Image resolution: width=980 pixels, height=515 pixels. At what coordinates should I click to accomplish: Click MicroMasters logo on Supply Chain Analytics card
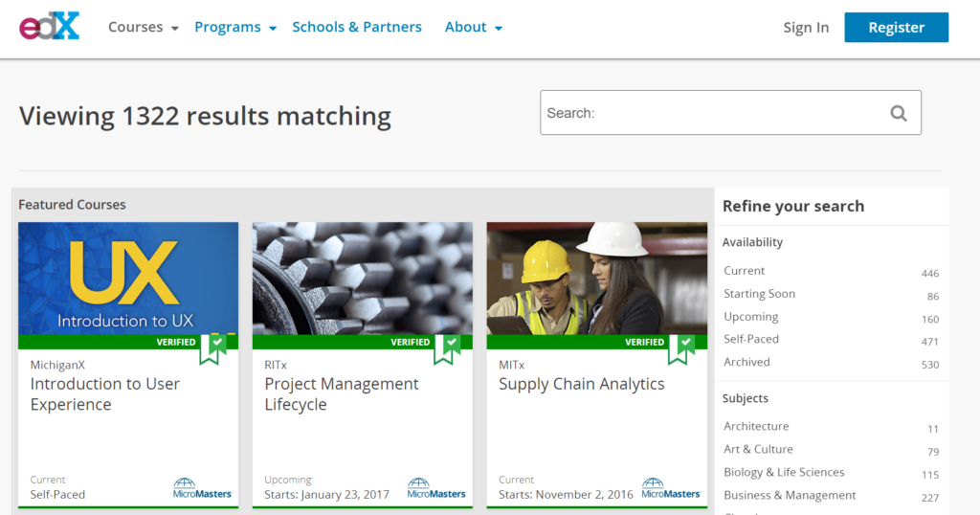click(671, 488)
